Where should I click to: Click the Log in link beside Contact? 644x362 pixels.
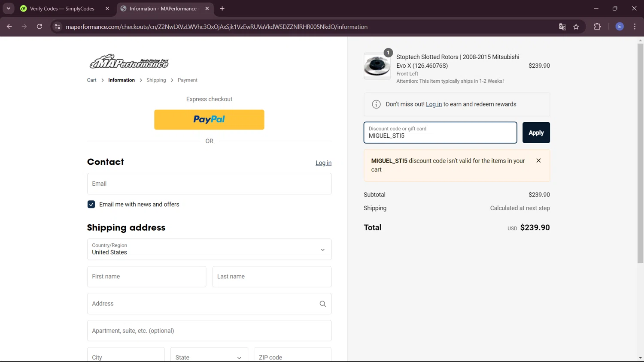323,163
